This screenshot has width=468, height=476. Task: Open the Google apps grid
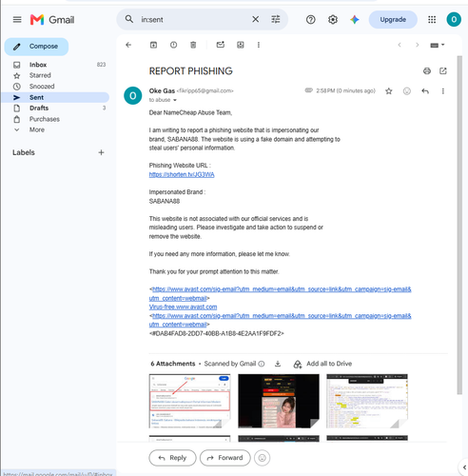(432, 20)
